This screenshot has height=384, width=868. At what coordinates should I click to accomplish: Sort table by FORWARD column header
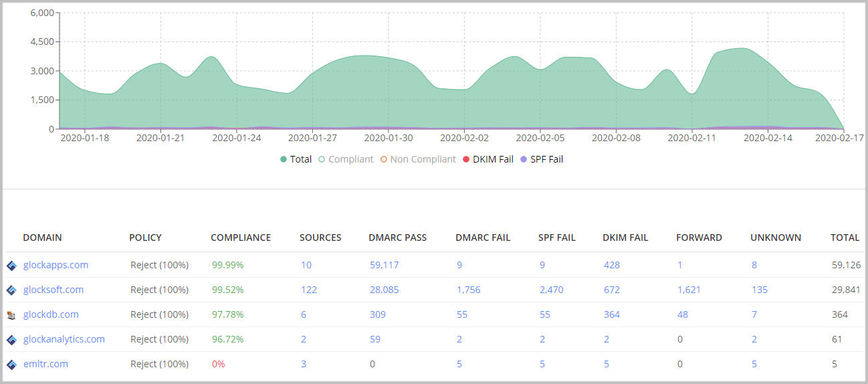tap(699, 237)
